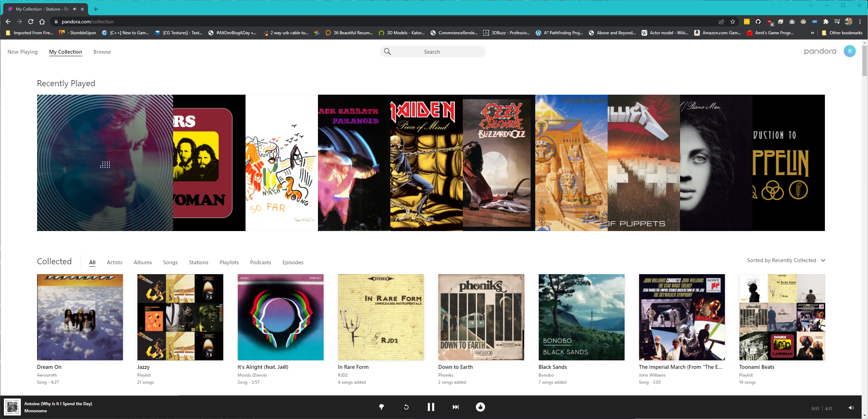This screenshot has height=419, width=868.
Task: Open Sorted by Recently Collected dropdown
Action: (786, 260)
